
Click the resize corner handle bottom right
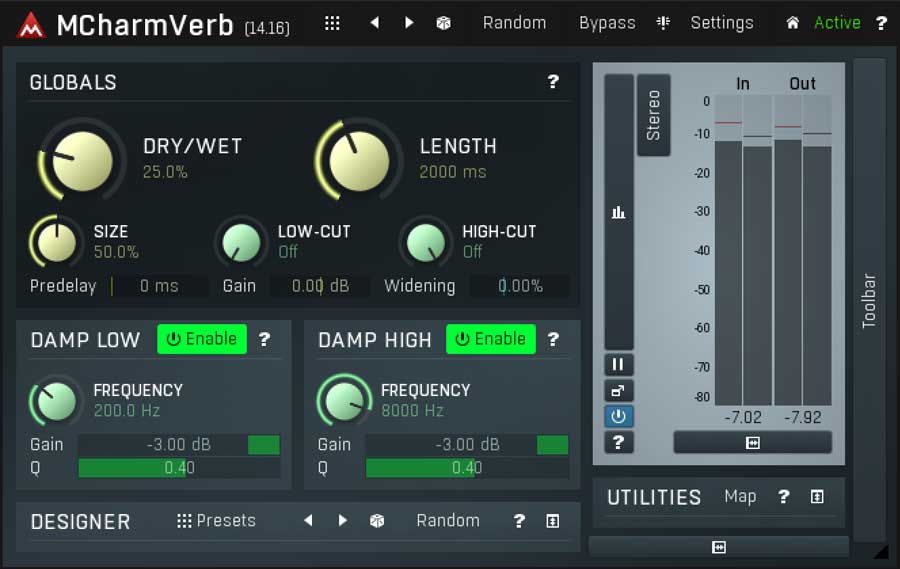[x=880, y=552]
